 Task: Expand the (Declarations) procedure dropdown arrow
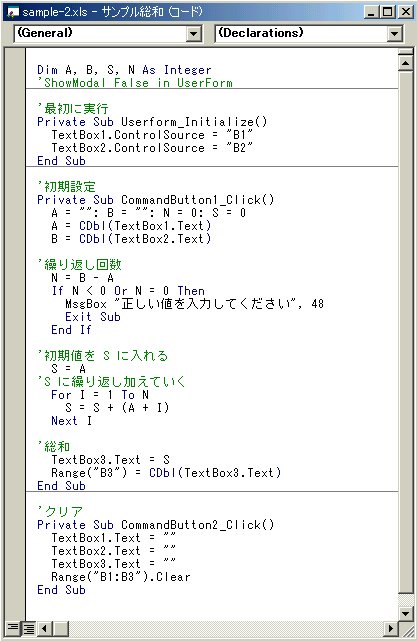[x=395, y=34]
